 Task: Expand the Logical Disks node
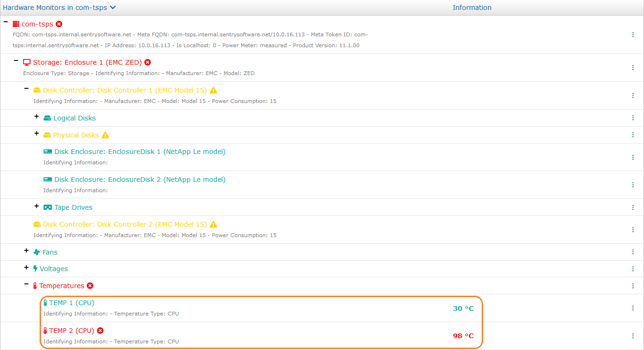pos(37,117)
